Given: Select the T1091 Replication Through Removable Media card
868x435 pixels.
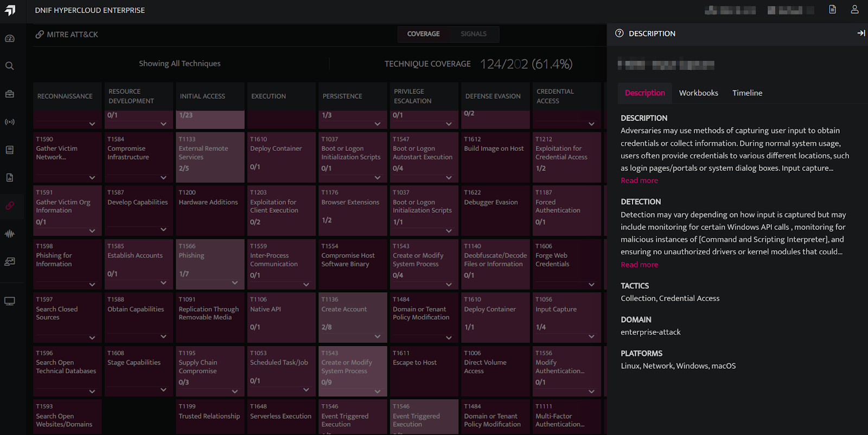Looking at the screenshot, I should point(210,317).
